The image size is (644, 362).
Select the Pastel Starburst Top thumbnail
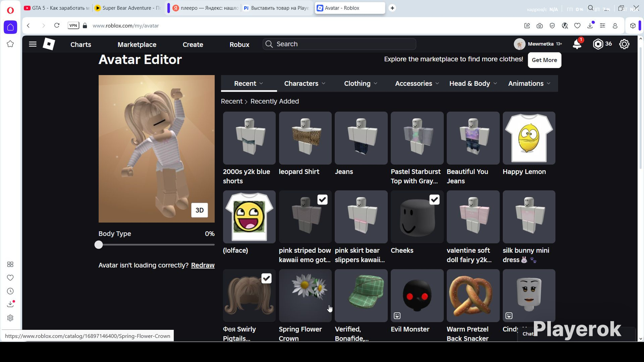(x=417, y=138)
